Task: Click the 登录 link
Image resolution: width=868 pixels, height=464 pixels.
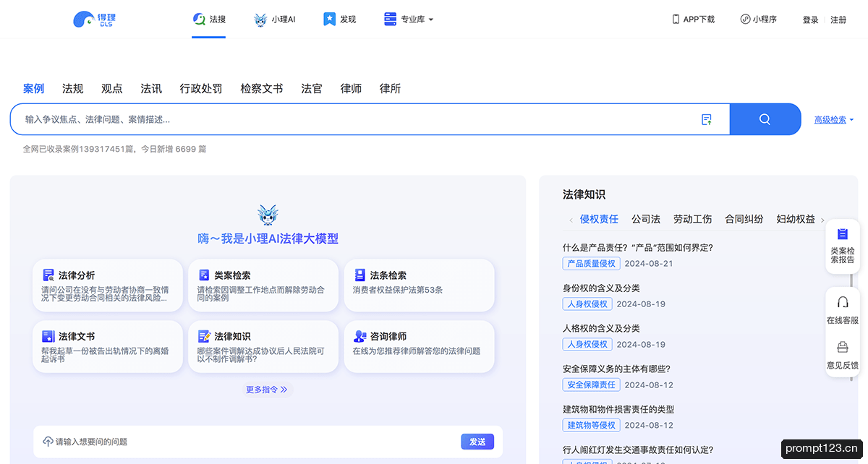Action: click(x=810, y=20)
